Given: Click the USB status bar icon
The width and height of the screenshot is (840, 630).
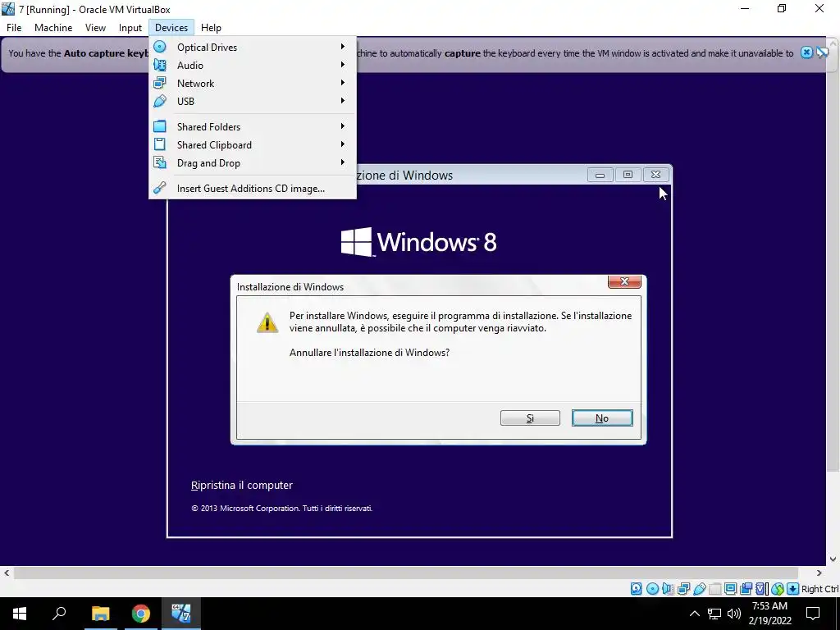Looking at the screenshot, I should pyautogui.click(x=699, y=589).
